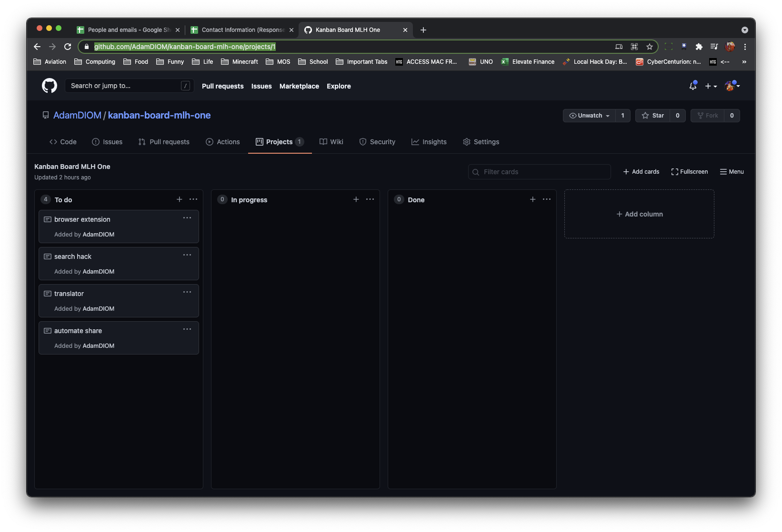
Task: Open a new browser tab
Action: click(423, 30)
